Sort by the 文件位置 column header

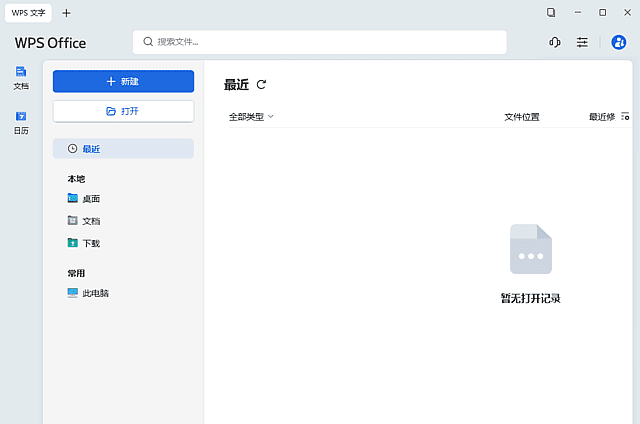[x=522, y=117]
